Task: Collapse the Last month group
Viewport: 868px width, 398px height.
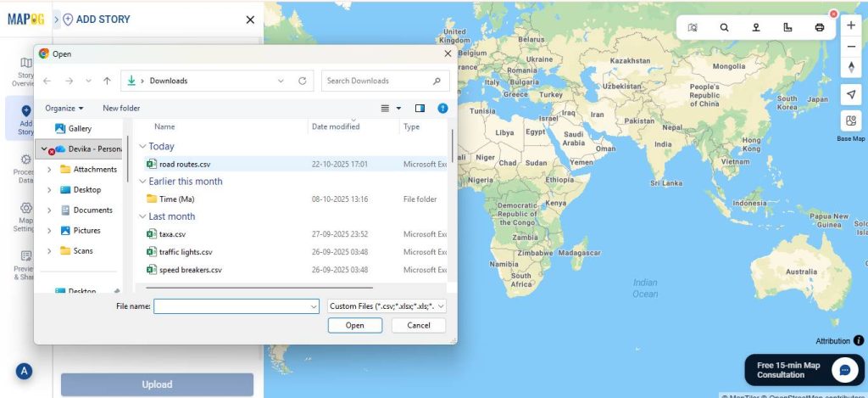Action: (x=142, y=216)
